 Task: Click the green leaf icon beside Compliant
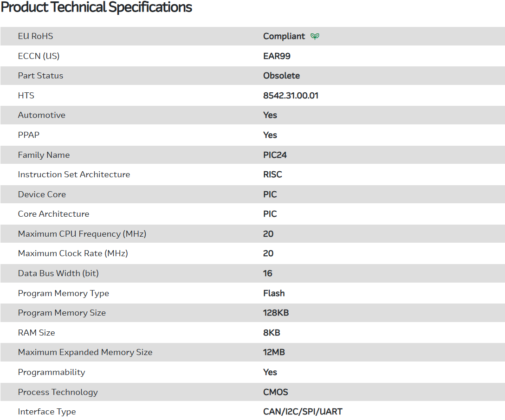click(315, 36)
